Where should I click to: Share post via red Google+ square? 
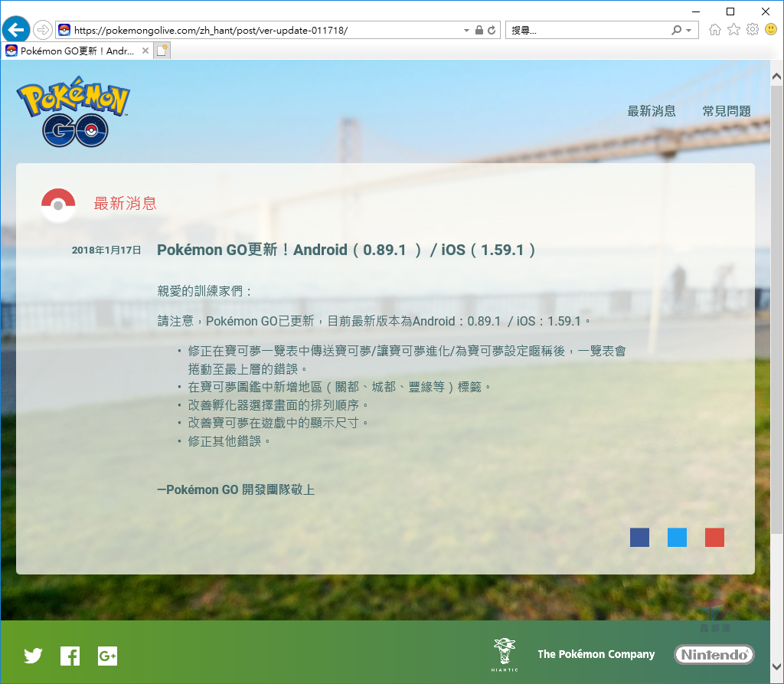[714, 538]
